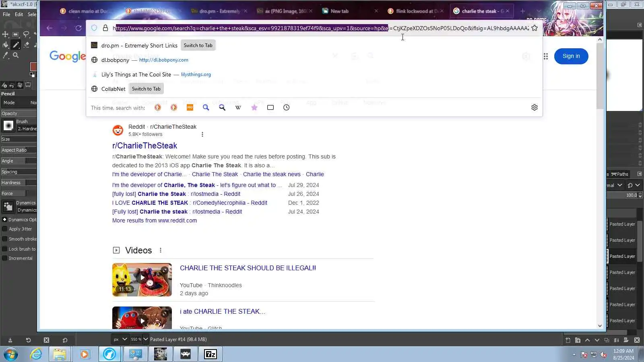This screenshot has height=362, width=644.
Task: Open the GIMP Edit menu
Action: coord(19,14)
